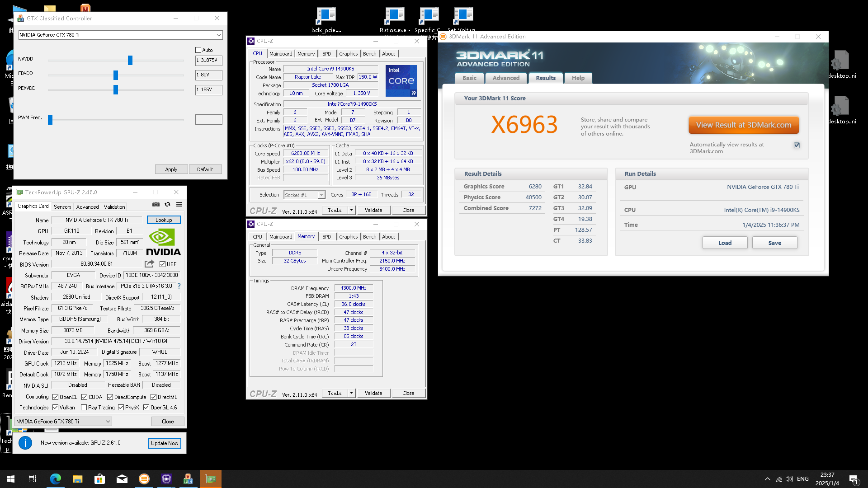Switch to 3DMark 11 taskbar icon
Viewport: 868px width, 488px height.
click(144, 479)
